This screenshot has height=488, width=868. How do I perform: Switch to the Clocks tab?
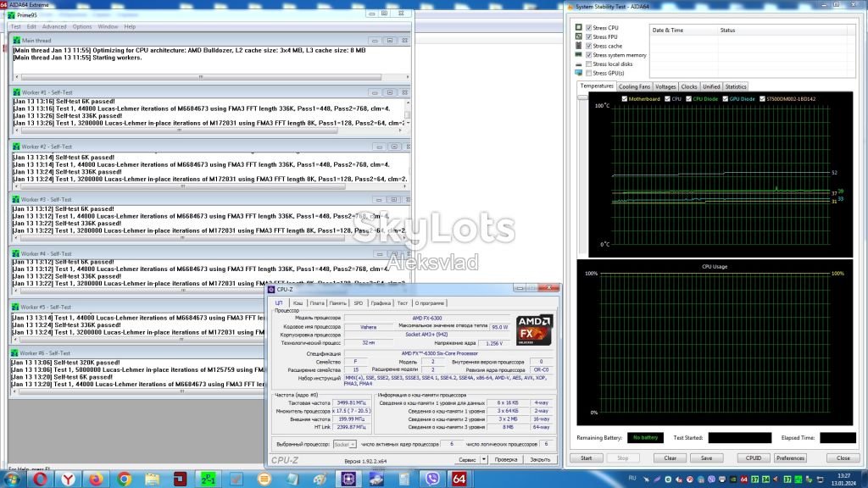pos(689,87)
